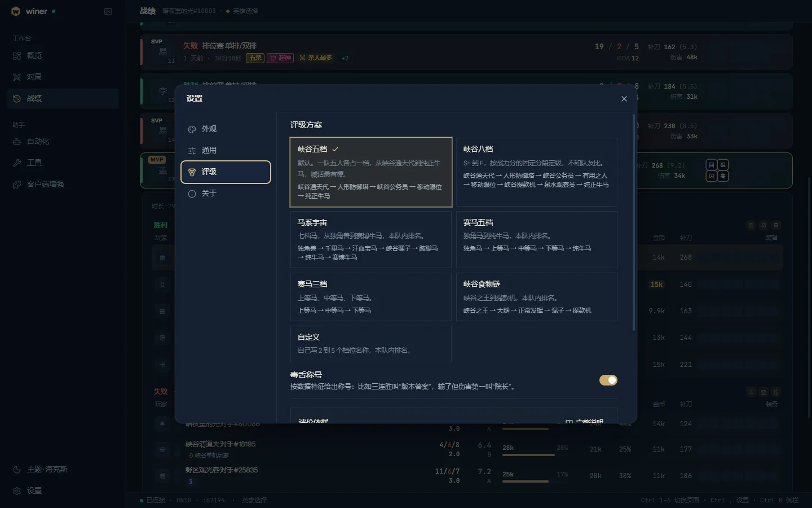Click the 峡谷单机玩家 title tag
812x508 pixels.
tap(209, 456)
